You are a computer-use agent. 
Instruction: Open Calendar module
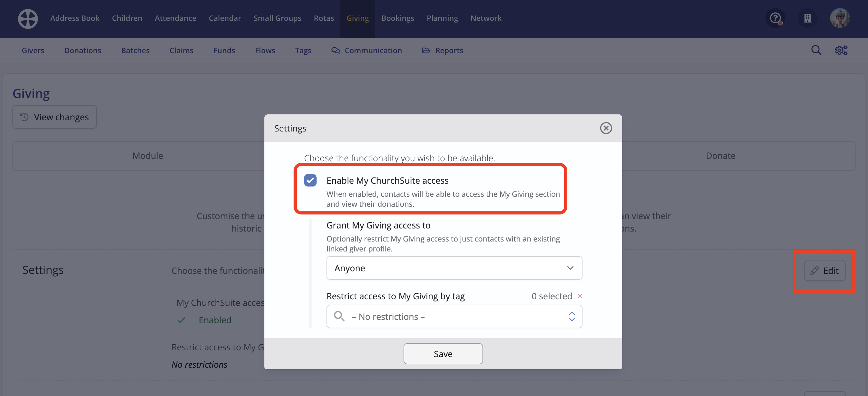pos(225,18)
